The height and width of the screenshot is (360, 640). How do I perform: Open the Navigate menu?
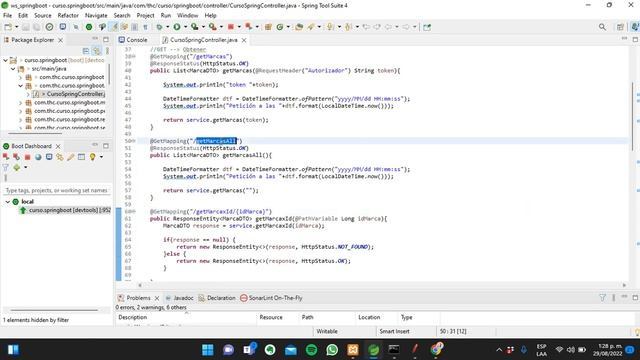(x=96, y=16)
